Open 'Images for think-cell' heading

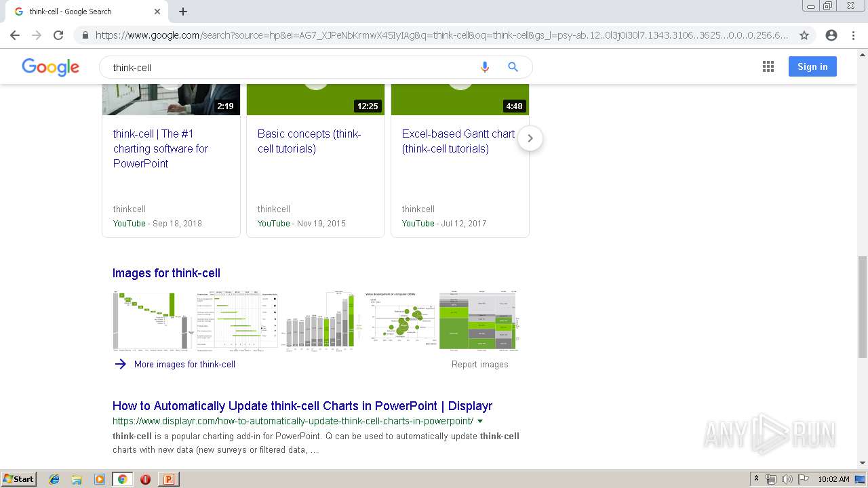[166, 273]
